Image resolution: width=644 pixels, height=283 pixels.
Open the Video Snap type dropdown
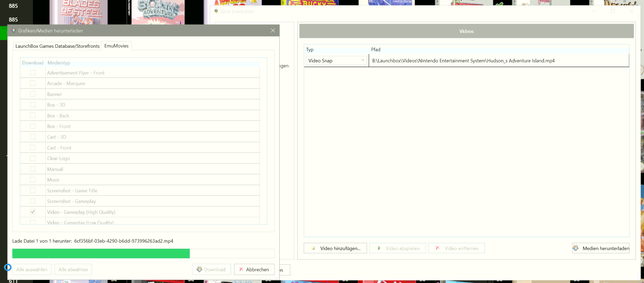point(336,60)
